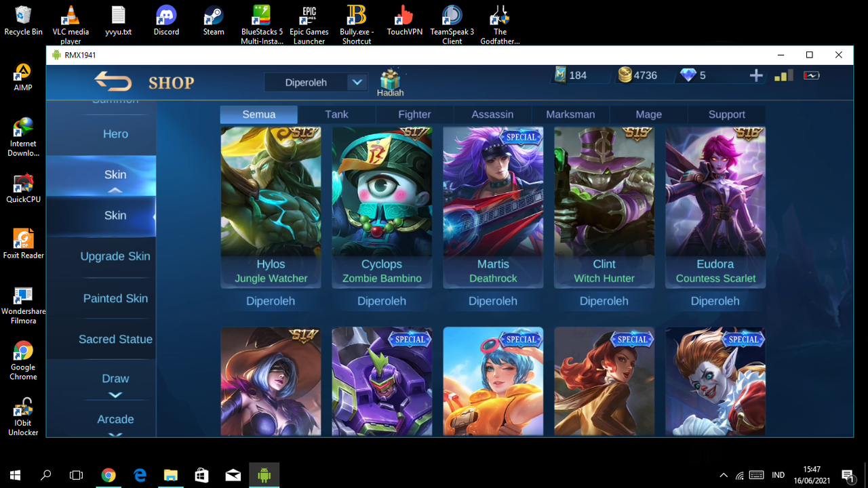This screenshot has width=868, height=488.
Task: Click Diperoleh under Martis
Action: coord(493,301)
